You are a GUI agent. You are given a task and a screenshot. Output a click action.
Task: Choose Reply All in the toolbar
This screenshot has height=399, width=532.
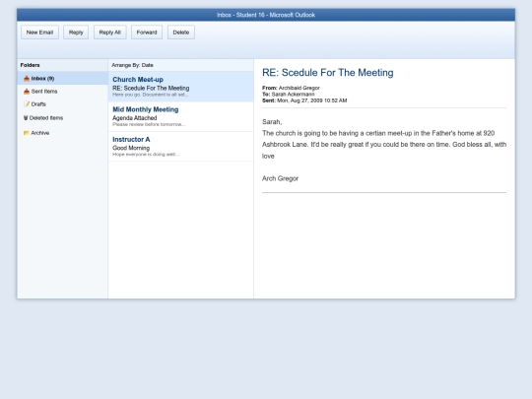tap(110, 33)
